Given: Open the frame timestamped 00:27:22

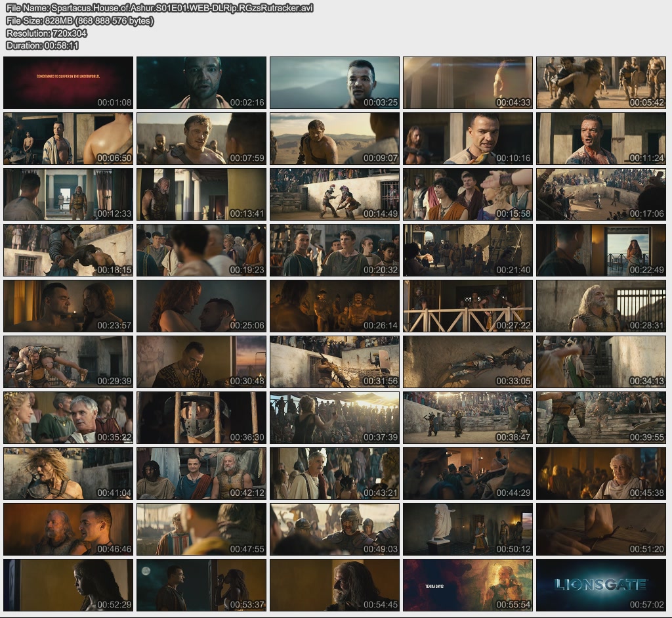Looking at the screenshot, I should coord(467,306).
